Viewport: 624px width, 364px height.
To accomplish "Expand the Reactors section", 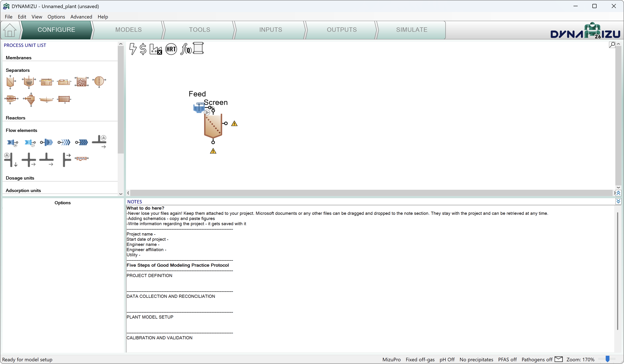I will click(x=15, y=118).
